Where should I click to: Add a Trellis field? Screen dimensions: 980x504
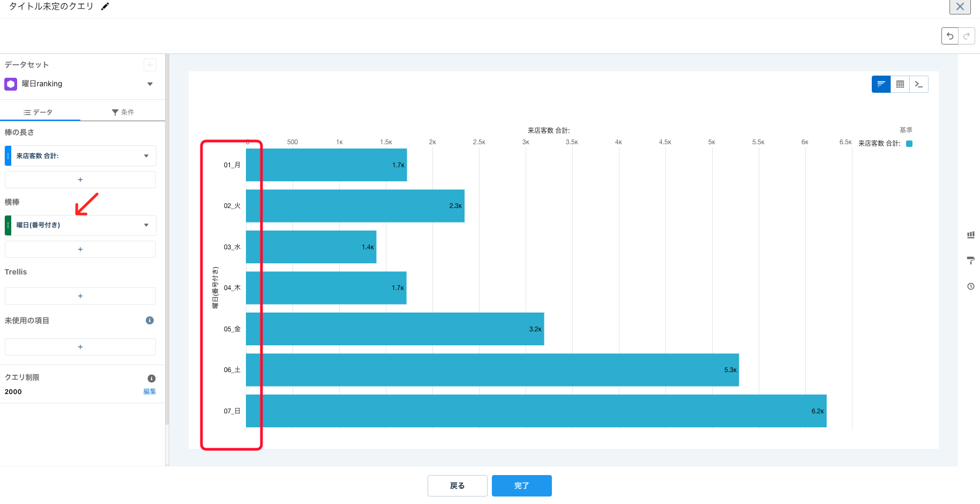tap(80, 296)
